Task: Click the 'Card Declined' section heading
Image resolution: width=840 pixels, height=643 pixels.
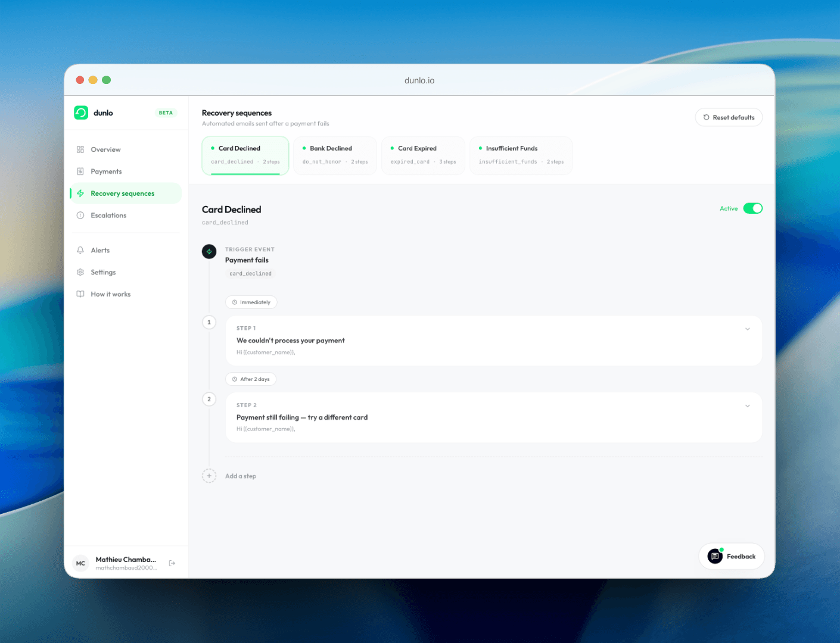Action: pos(232,210)
